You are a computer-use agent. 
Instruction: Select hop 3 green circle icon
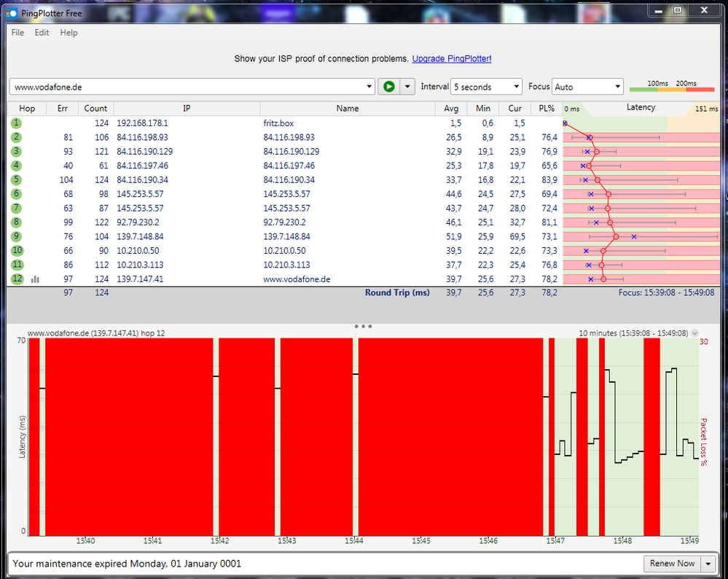pyautogui.click(x=16, y=152)
